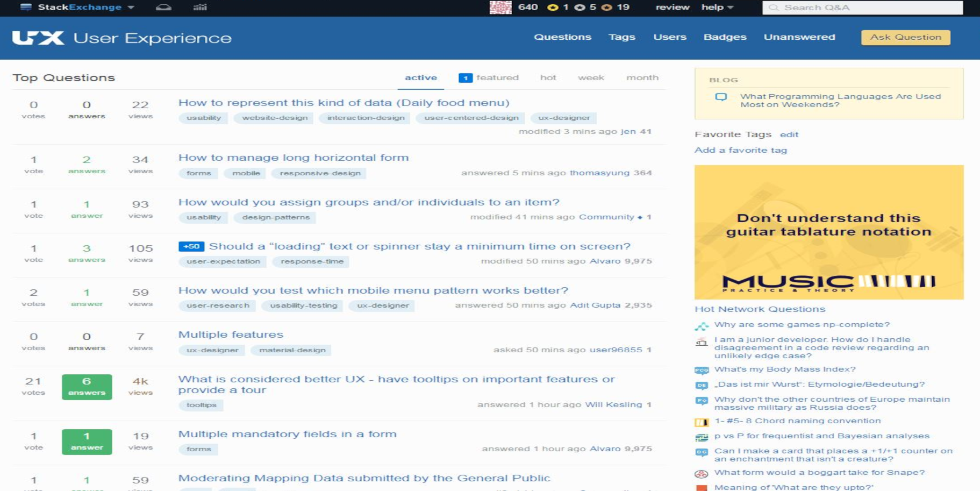Click the 'tooltips' tag
The width and height of the screenshot is (980, 491).
tap(201, 405)
